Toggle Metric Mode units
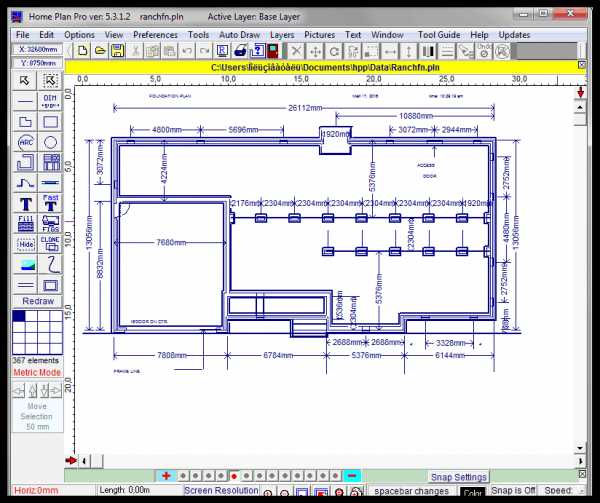Screen dimensions: 600x503 click(37, 372)
